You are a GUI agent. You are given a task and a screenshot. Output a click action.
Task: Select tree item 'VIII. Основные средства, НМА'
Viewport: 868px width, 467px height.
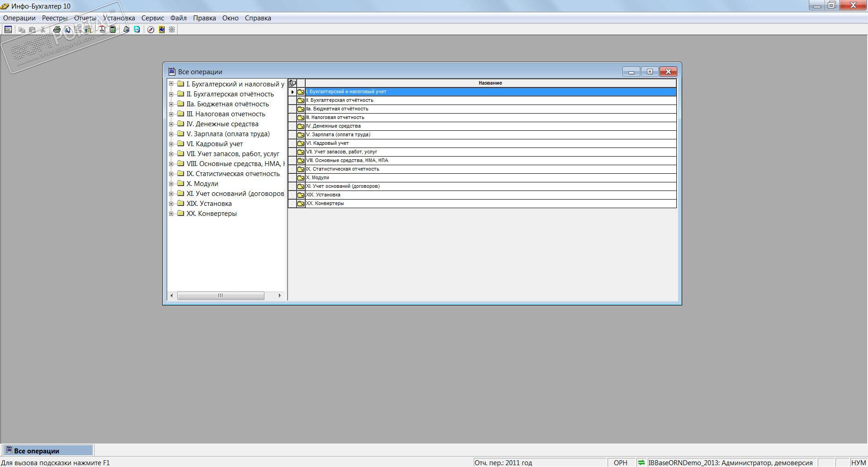[x=236, y=164]
